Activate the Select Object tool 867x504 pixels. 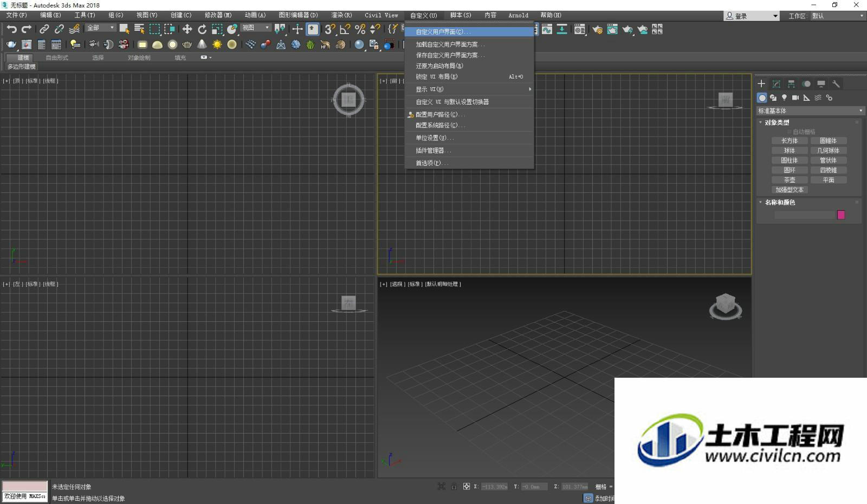125,29
